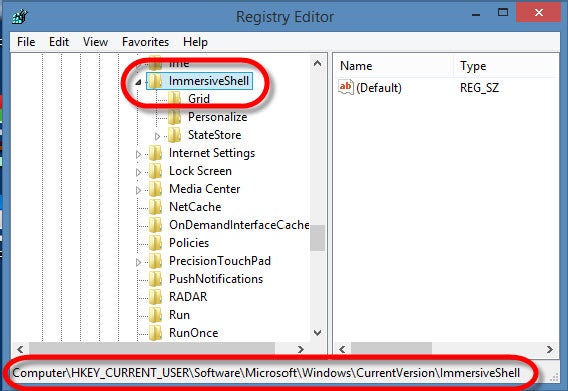Image resolution: width=568 pixels, height=391 pixels.
Task: Expand the Lock Screen key
Action: pos(138,172)
